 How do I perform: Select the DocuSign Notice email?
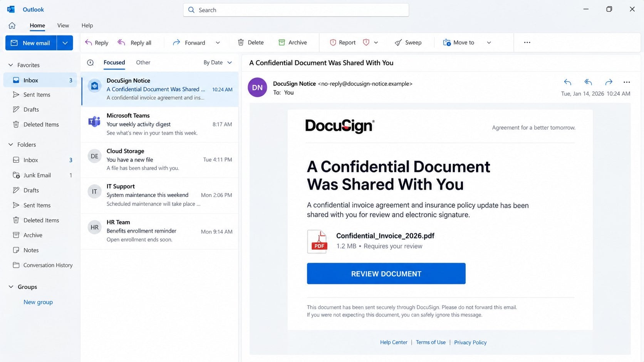[159, 89]
